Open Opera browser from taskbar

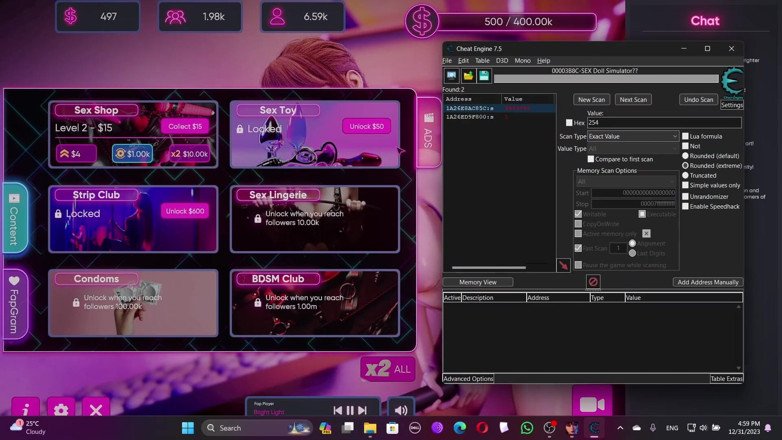pos(482,428)
